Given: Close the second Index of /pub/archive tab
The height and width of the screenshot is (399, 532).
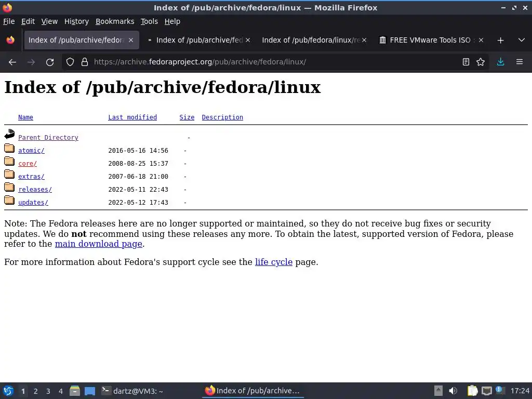Looking at the screenshot, I should coord(248,40).
